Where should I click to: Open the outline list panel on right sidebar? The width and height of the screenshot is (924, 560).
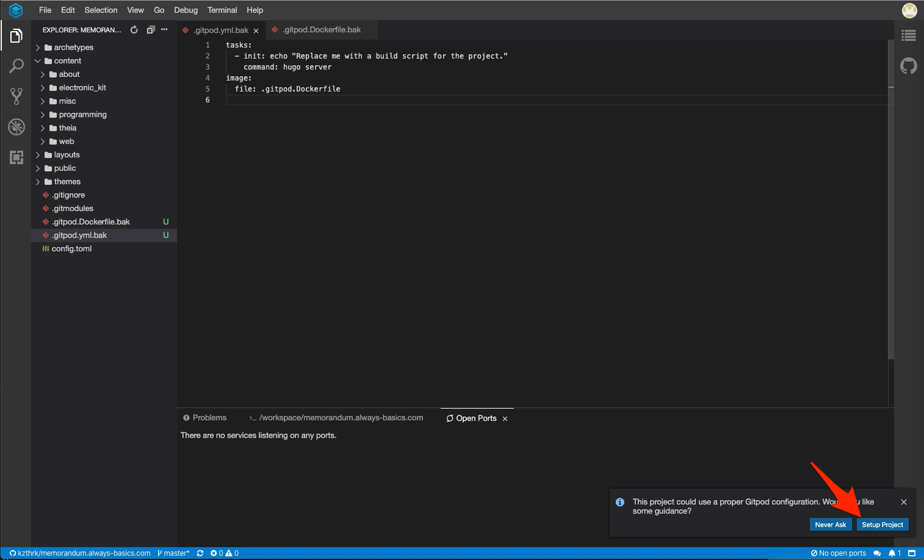tap(909, 35)
